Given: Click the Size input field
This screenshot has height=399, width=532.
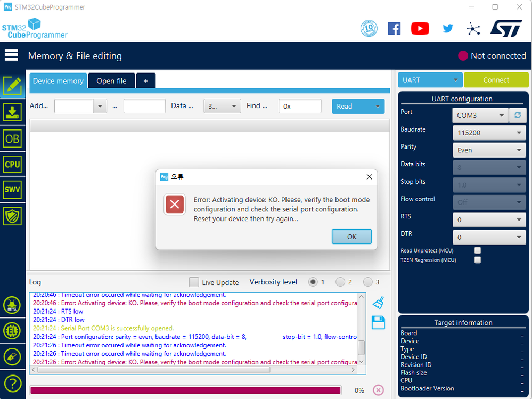Looking at the screenshot, I should [x=144, y=106].
